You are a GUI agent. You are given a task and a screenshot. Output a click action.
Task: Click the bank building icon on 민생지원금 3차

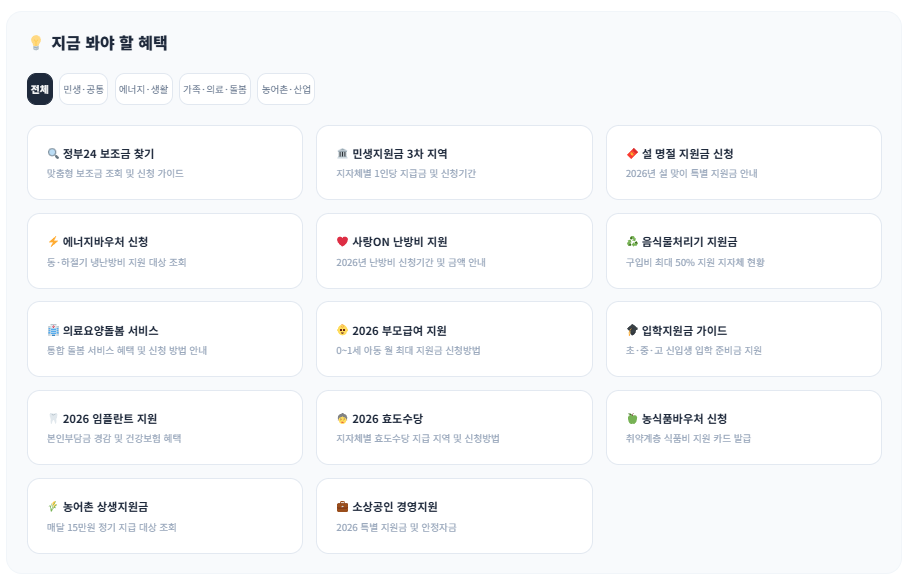(342, 154)
